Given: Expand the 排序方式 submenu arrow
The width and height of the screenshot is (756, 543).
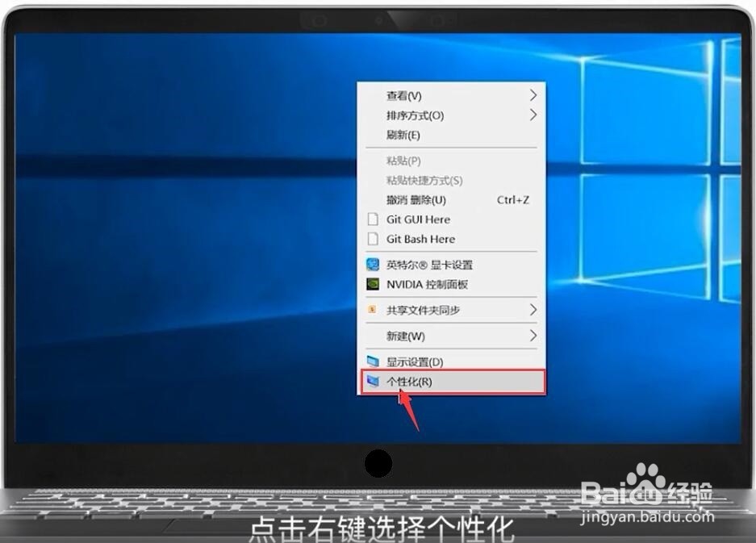Looking at the screenshot, I should pos(533,115).
